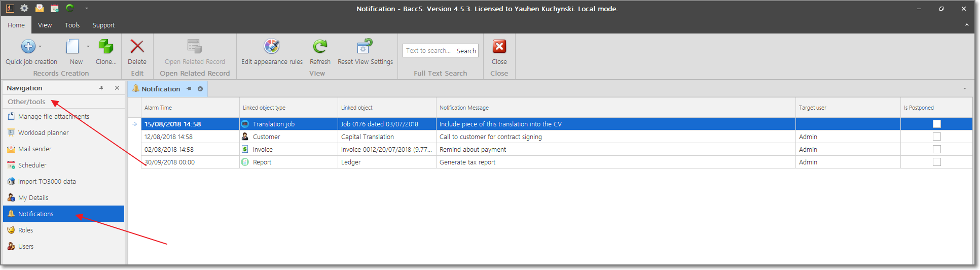Click the Translation job type icon

[x=245, y=124]
